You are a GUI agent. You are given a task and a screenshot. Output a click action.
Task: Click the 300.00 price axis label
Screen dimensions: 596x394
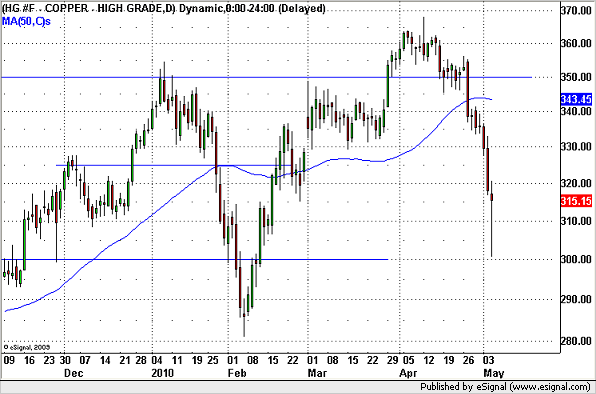point(576,260)
